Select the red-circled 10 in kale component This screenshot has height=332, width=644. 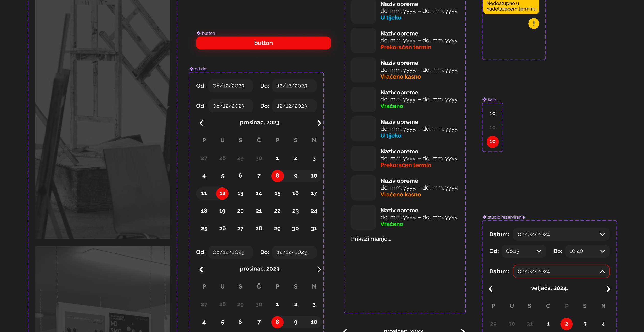click(x=492, y=142)
